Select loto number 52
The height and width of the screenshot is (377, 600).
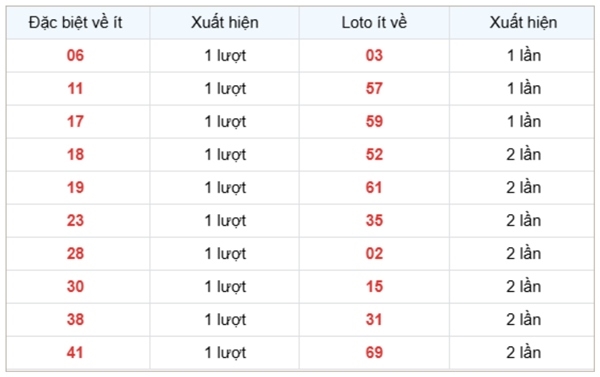tap(374, 155)
